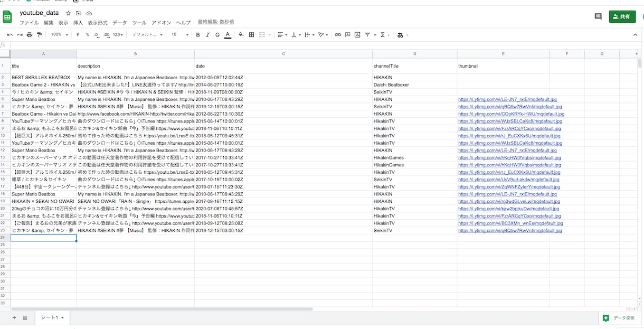Screen dimensions: 644x329
Task: Open the 123 number format dropdown
Action: pos(118,35)
